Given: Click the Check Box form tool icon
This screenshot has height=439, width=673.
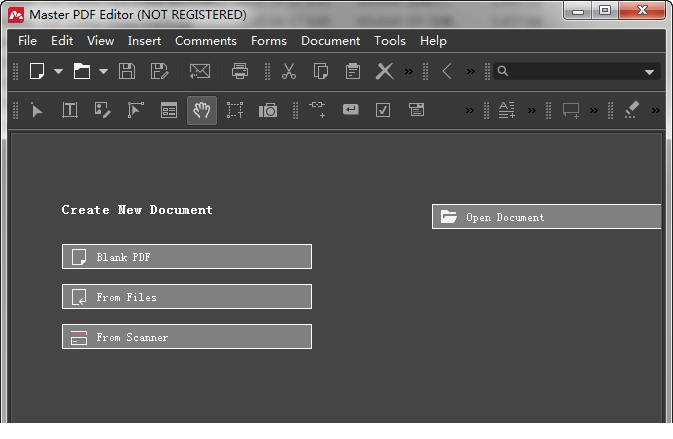Looking at the screenshot, I should 383,110.
